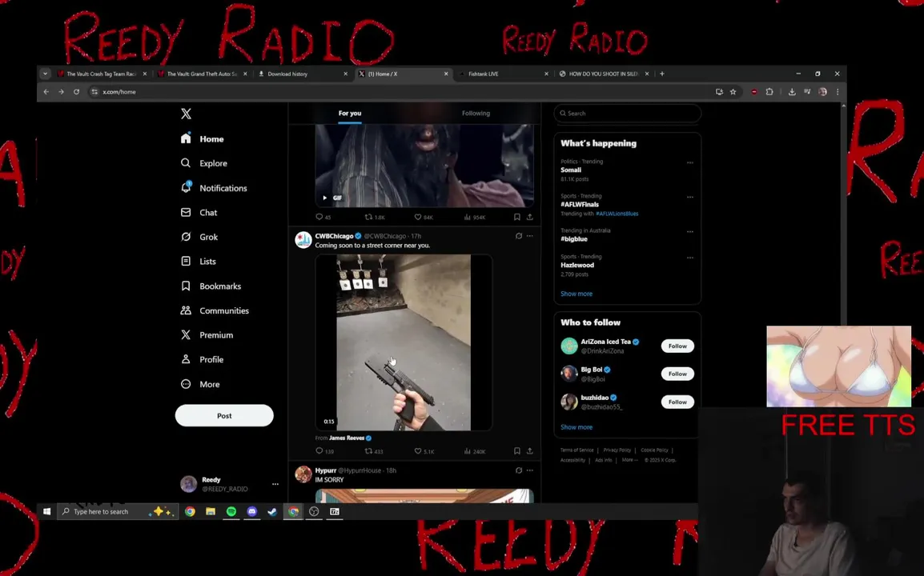Reply to CWBChicago post with 139 replies
924x576 pixels.
(x=325, y=451)
